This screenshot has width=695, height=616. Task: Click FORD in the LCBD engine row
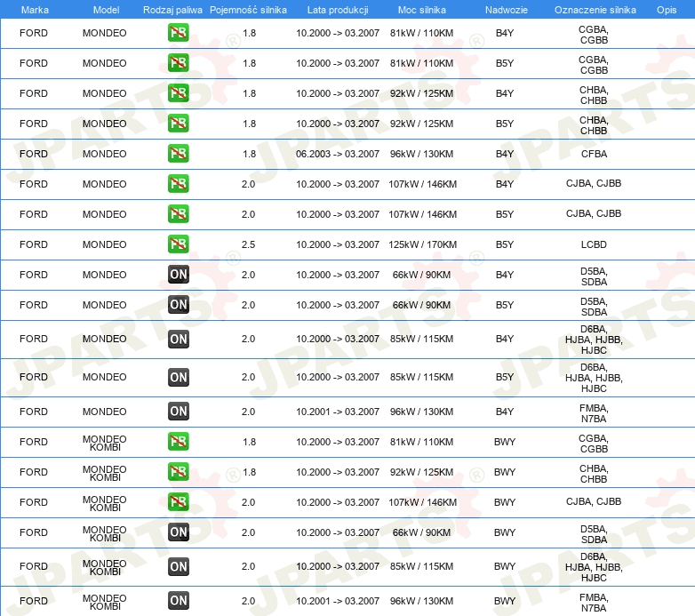coord(34,244)
